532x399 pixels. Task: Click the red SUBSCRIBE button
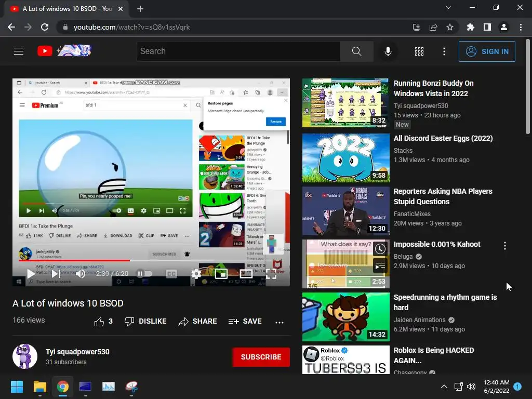pyautogui.click(x=261, y=357)
